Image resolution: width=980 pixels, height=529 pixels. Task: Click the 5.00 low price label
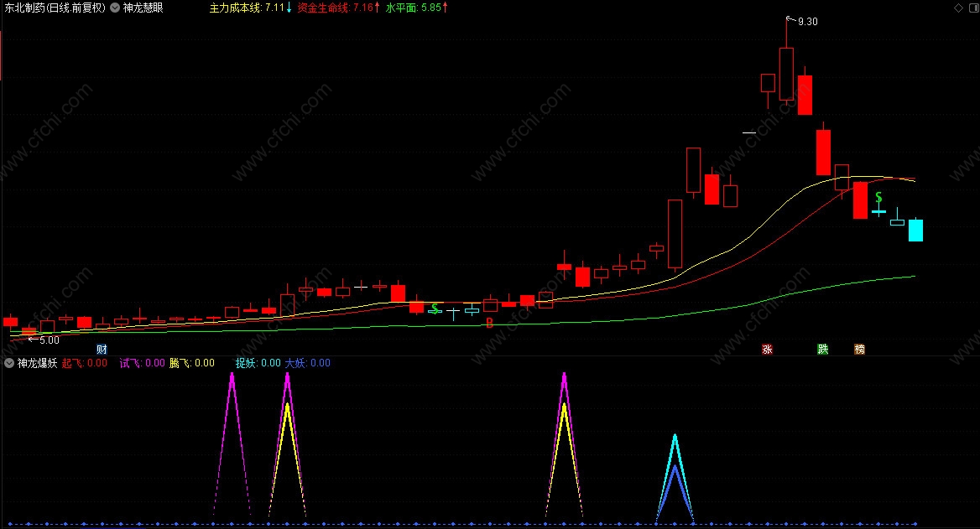coord(50,340)
